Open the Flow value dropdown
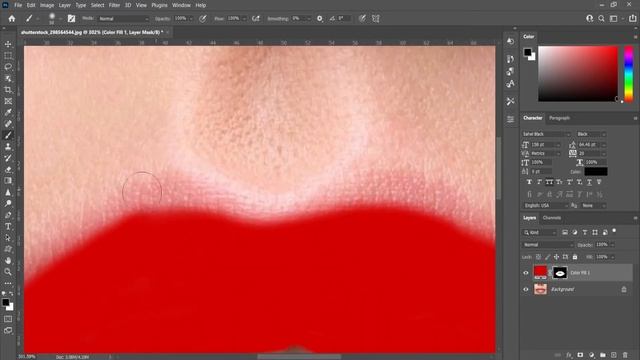 pos(244,19)
